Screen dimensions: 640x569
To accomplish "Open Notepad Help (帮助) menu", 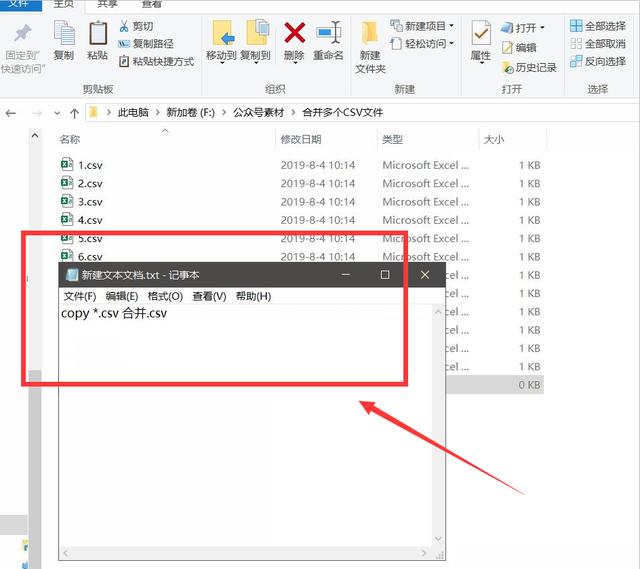I will click(253, 296).
